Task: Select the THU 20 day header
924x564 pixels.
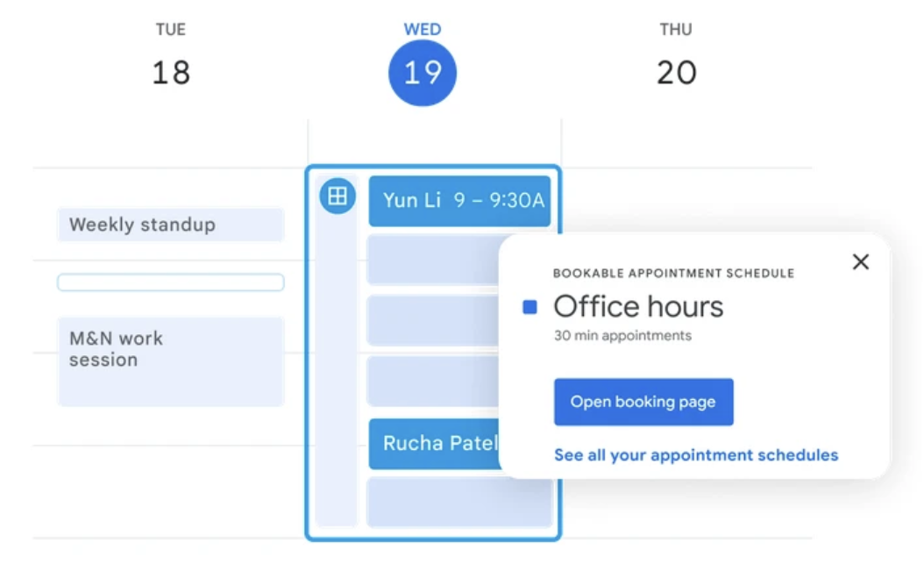Action: click(675, 53)
